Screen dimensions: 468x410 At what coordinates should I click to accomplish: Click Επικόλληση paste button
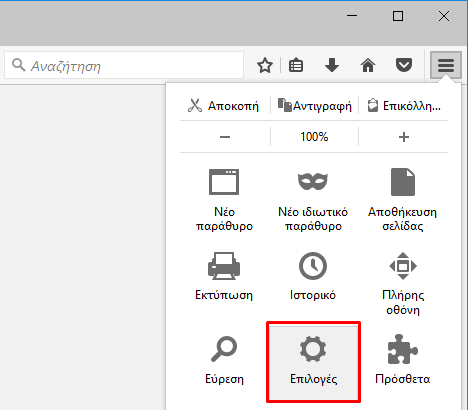[x=404, y=106]
